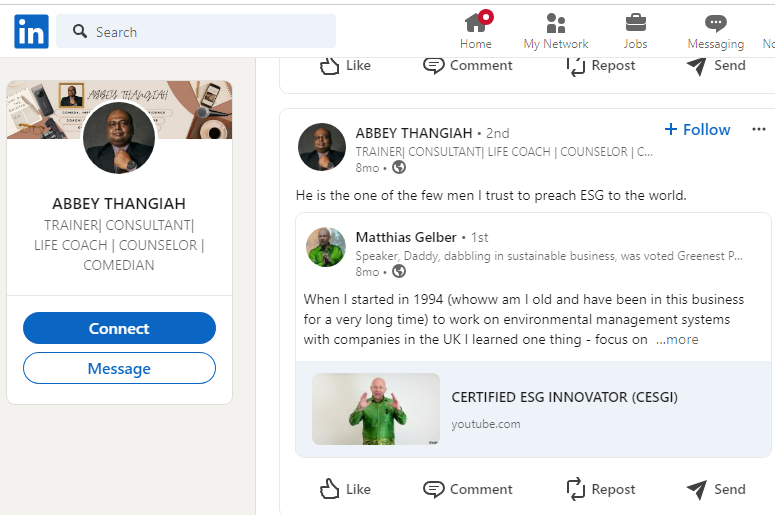Image resolution: width=775 pixels, height=515 pixels.
Task: Connect with Abbey Thangiah
Action: (119, 328)
